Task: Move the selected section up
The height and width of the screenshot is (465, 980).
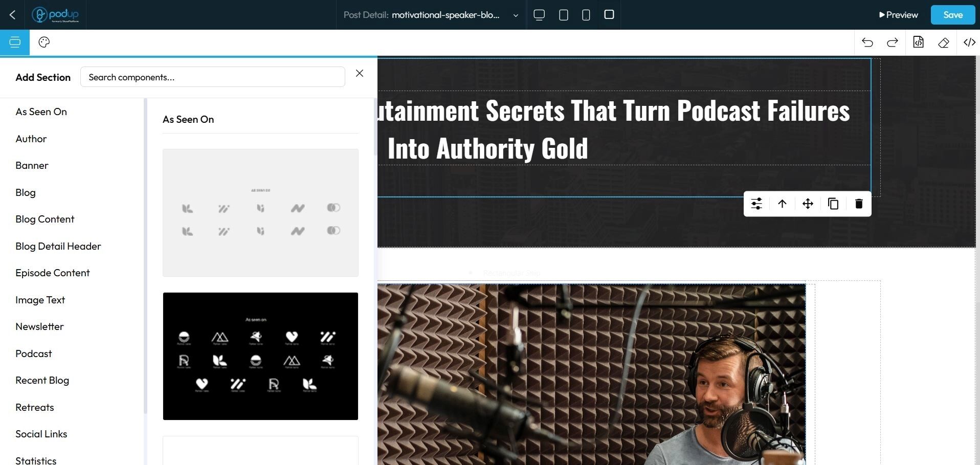Action: coord(782,204)
